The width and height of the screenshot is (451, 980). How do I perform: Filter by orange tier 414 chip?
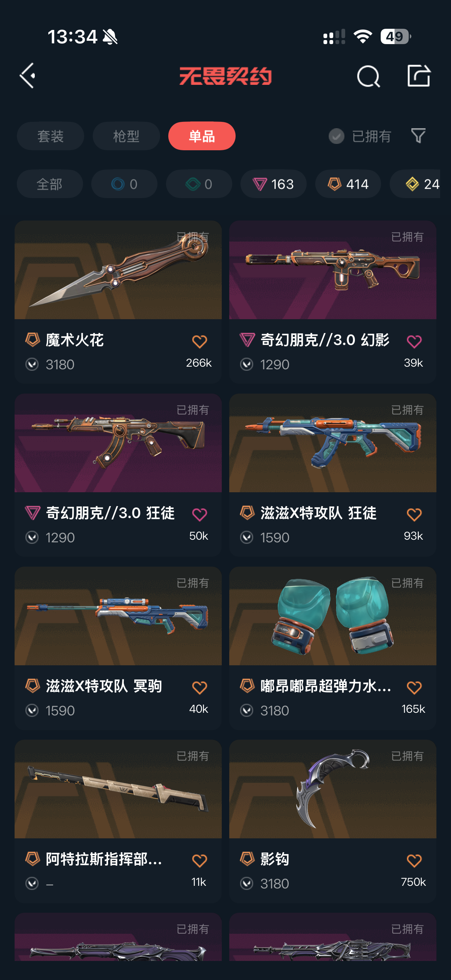click(348, 184)
